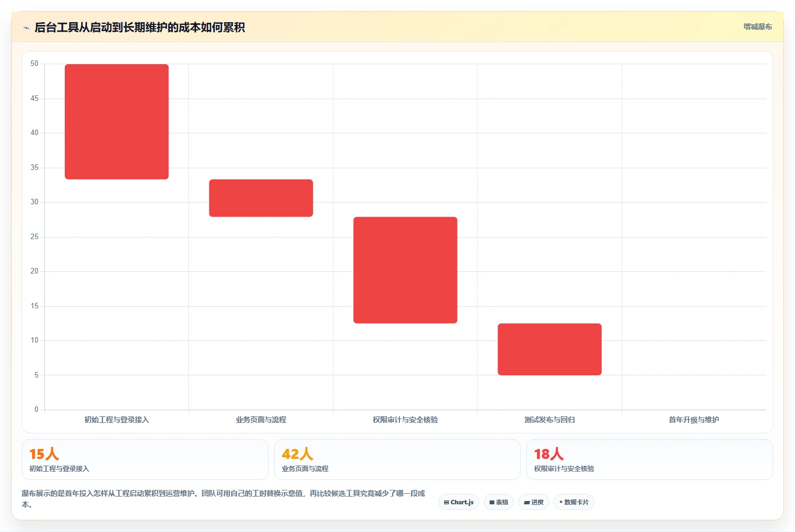Screen dimensions: 795x532
Task: Click the red bar for 测试发布与回归
Action: click(550, 349)
